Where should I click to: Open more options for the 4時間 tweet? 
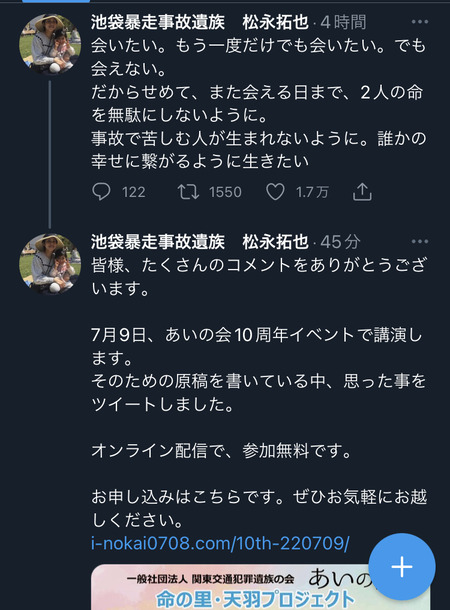point(420,22)
